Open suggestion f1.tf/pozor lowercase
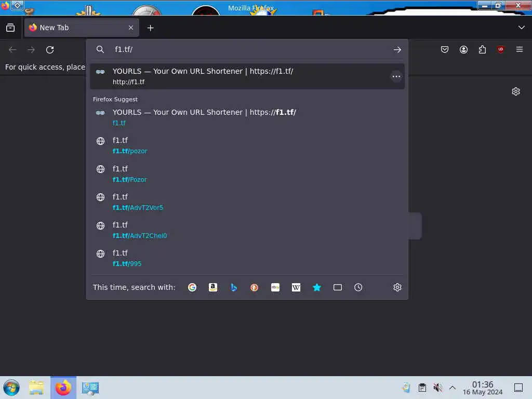 [247, 145]
